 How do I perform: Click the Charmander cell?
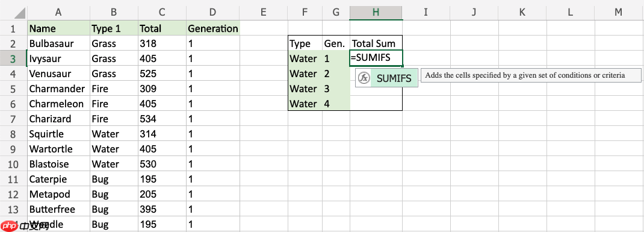[x=58, y=89]
